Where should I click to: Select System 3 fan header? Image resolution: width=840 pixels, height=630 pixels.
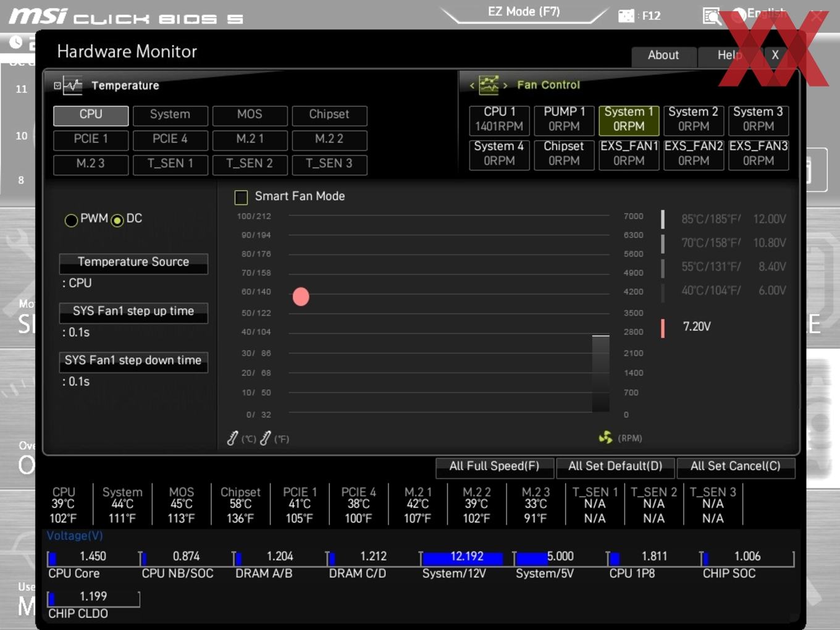[758, 120]
